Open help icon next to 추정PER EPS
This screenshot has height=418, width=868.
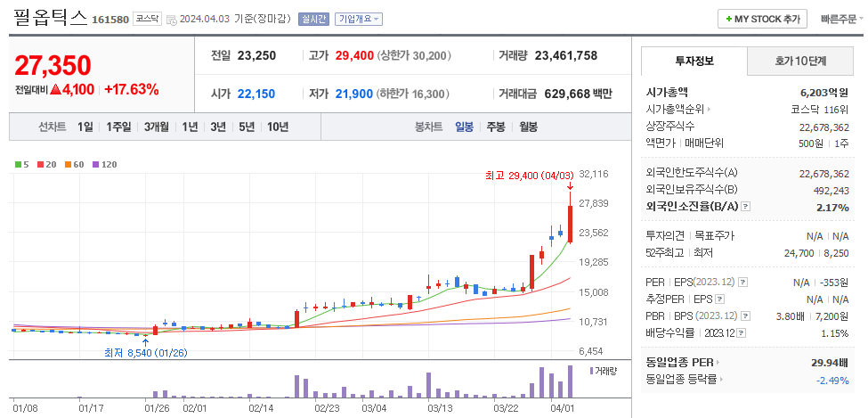click(x=719, y=299)
